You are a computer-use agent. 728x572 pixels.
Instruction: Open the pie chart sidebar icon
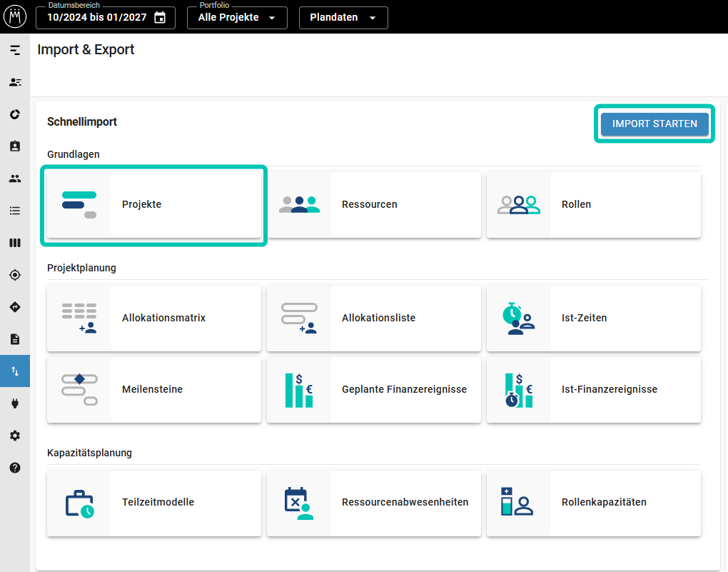(x=15, y=114)
